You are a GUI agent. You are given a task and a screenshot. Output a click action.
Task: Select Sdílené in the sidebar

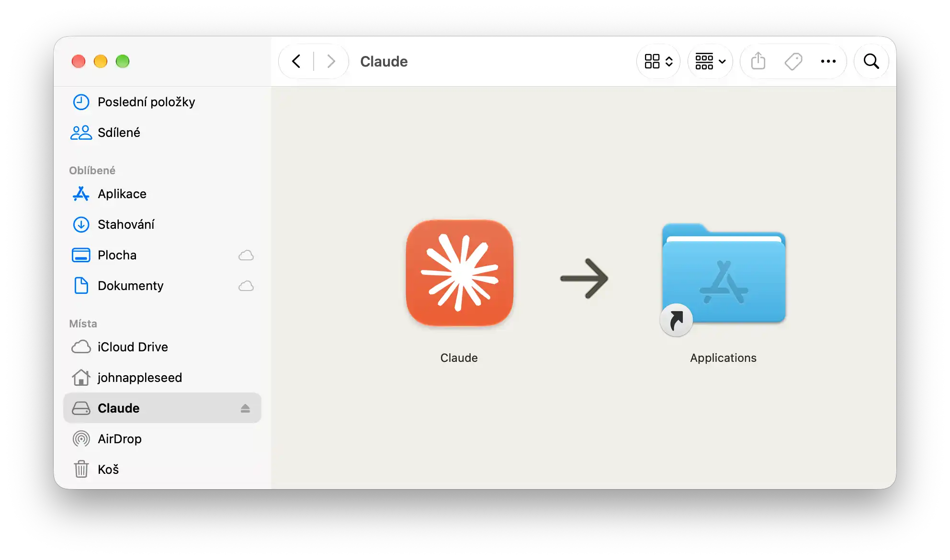point(162,133)
